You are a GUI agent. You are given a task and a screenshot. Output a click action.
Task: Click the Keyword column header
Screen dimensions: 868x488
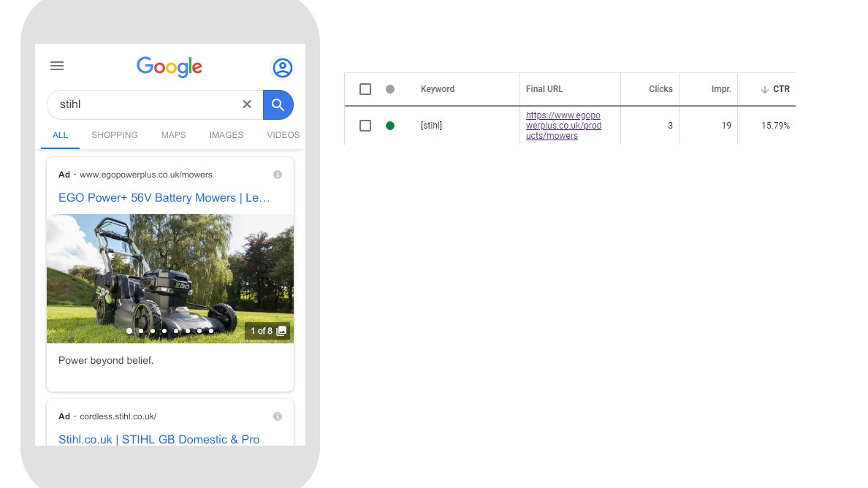(x=438, y=89)
